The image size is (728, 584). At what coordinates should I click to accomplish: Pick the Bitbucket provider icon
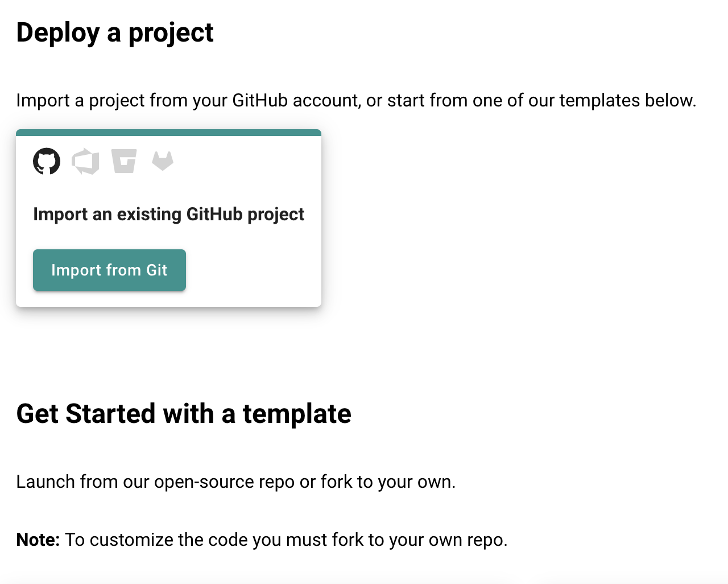(124, 161)
